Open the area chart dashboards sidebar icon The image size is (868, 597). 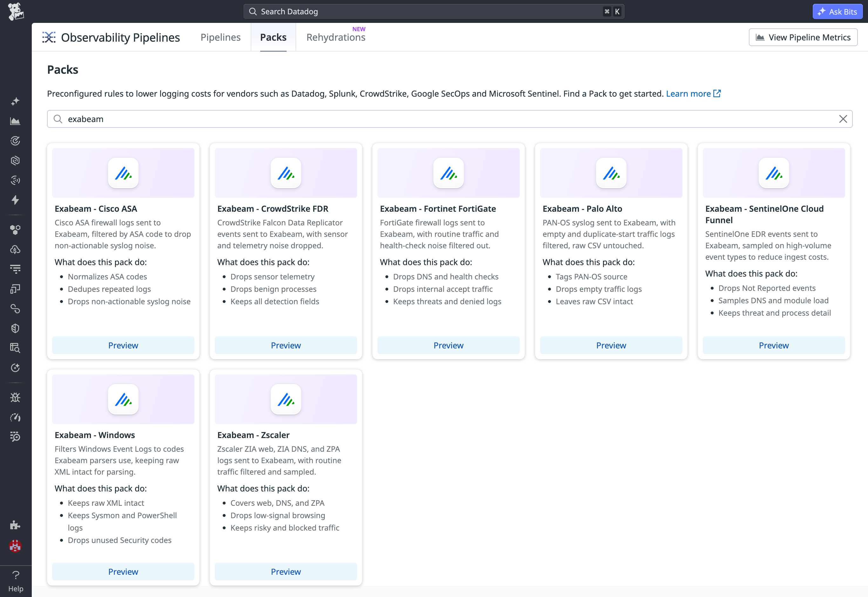tap(15, 121)
